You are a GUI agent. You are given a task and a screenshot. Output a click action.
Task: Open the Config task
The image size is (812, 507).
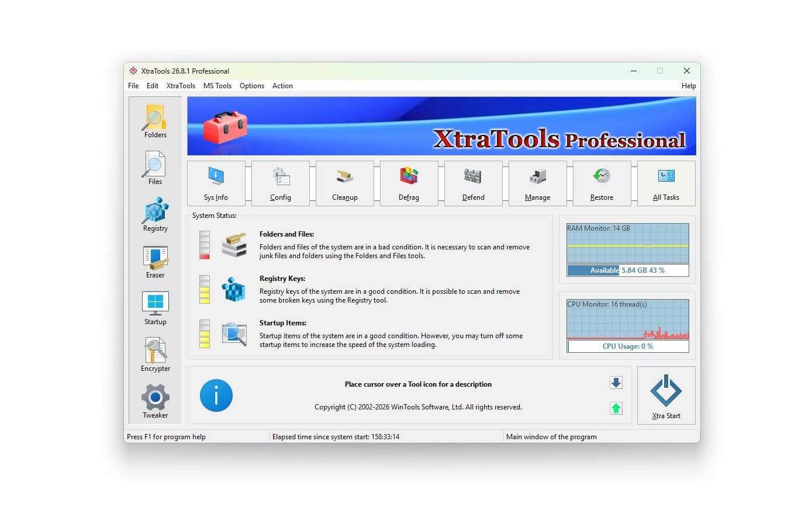pyautogui.click(x=281, y=183)
